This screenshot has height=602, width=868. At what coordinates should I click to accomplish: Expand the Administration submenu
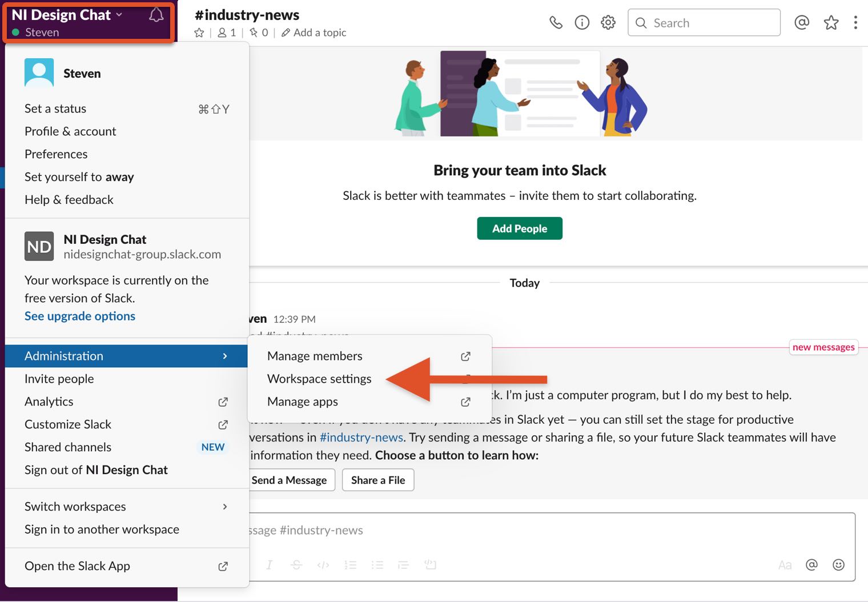[126, 356]
